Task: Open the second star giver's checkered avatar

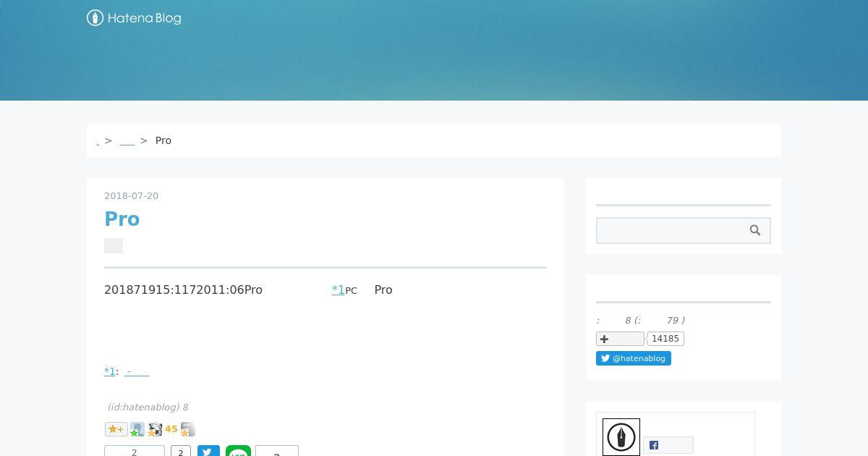Action: [x=155, y=429]
